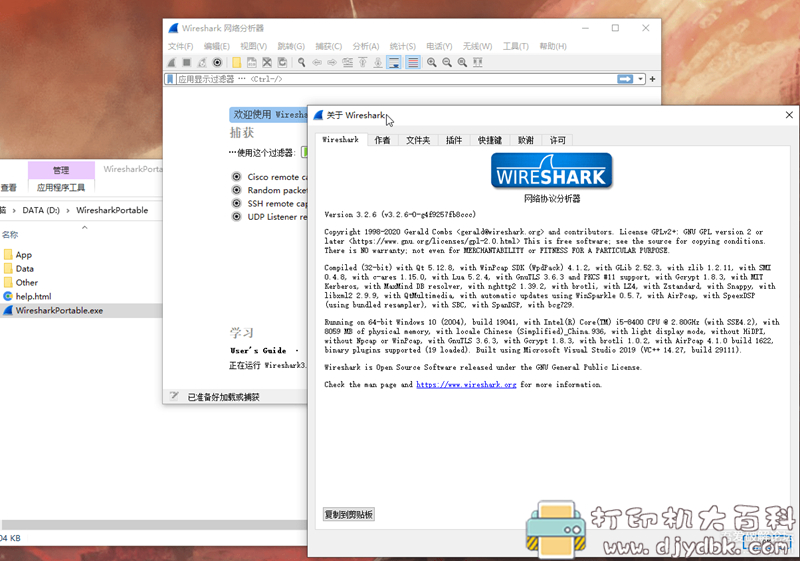Go forward to the next packet
This screenshot has width=800, height=561.
pos(332,62)
